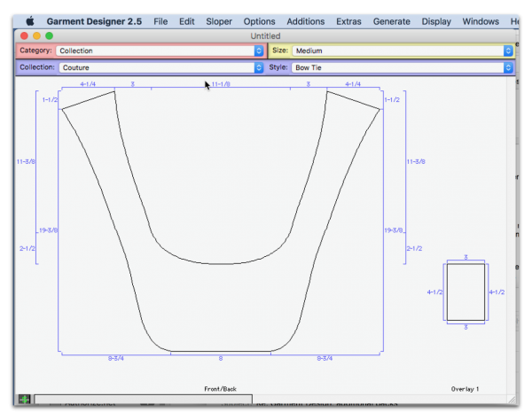Click the 11-1/8 measurement above the neckline
532x420 pixels.
point(221,84)
